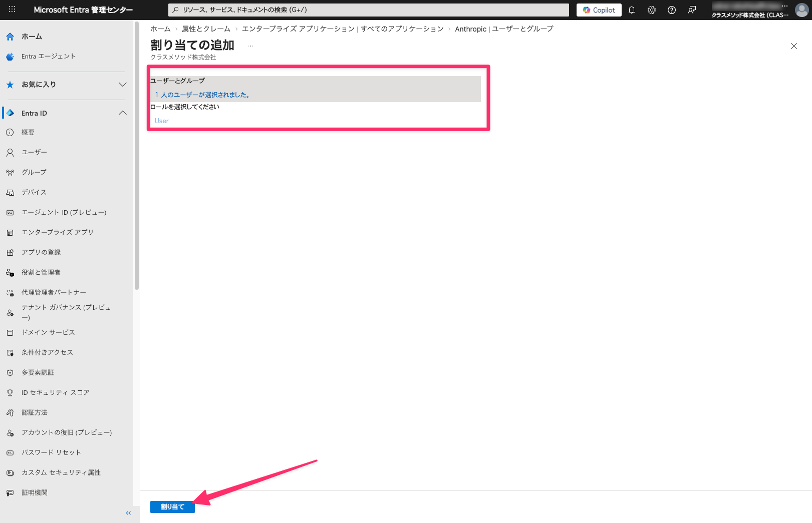
Task: Close the 割り当ての追加 panel
Action: (x=794, y=46)
